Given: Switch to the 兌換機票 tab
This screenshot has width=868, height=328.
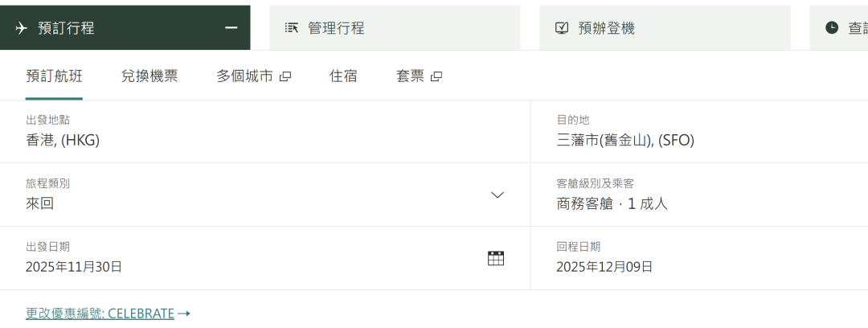Looking at the screenshot, I should pos(149,76).
